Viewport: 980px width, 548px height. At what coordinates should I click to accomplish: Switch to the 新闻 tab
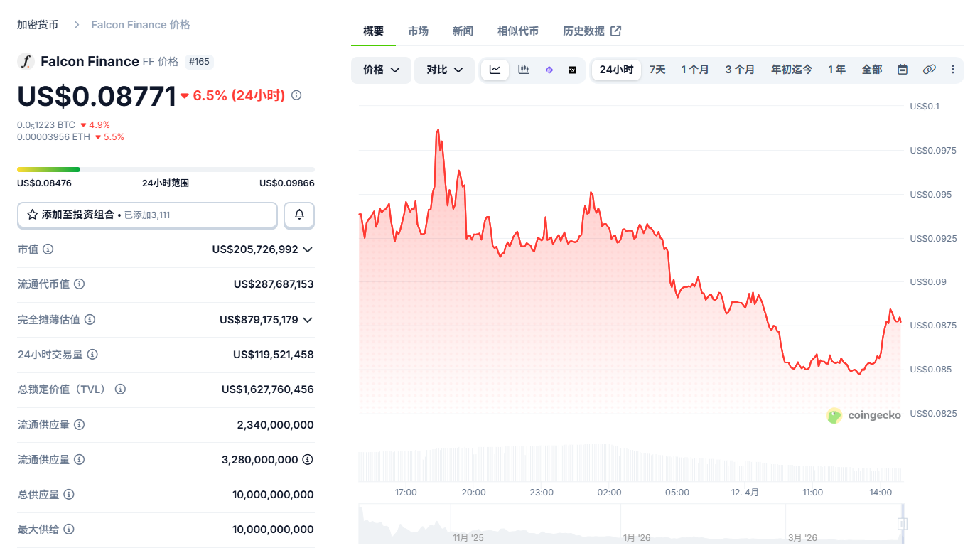(x=463, y=31)
